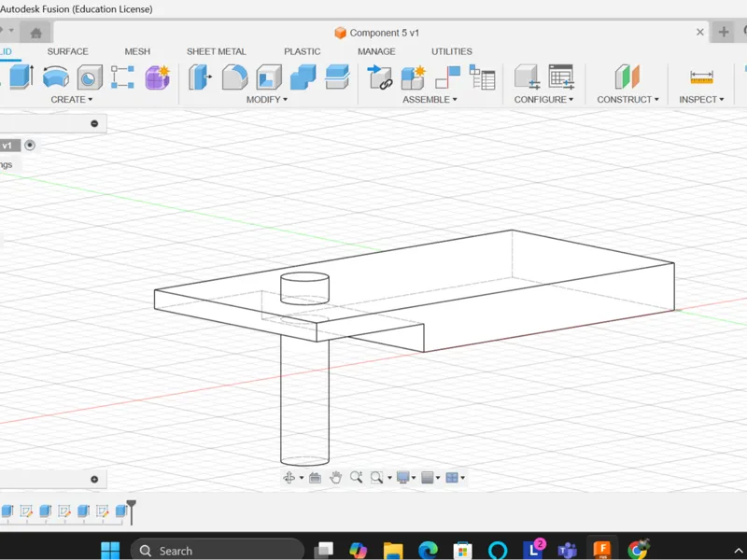Click the New Component icon

tap(413, 77)
